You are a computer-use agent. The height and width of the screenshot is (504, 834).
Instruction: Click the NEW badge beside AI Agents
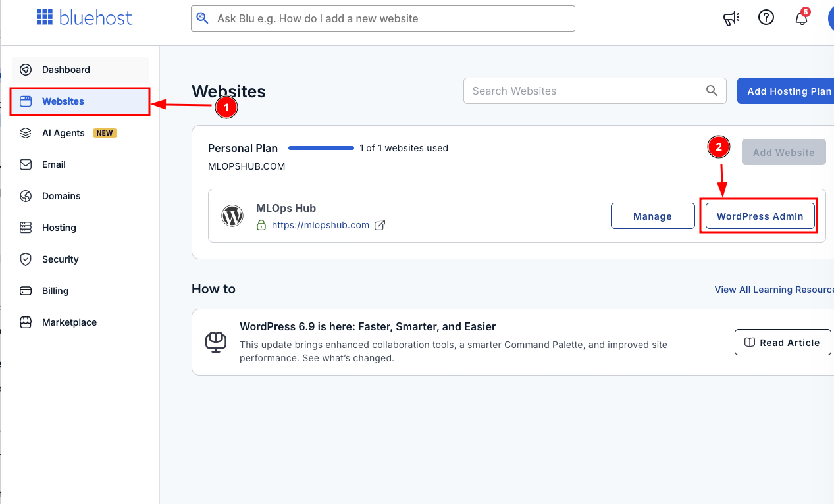pyautogui.click(x=105, y=133)
